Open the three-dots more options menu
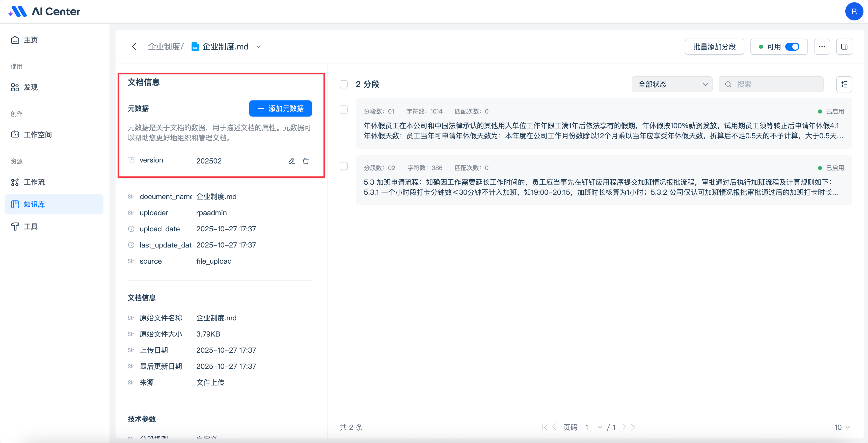Viewport: 868px width, 443px height. coord(822,46)
